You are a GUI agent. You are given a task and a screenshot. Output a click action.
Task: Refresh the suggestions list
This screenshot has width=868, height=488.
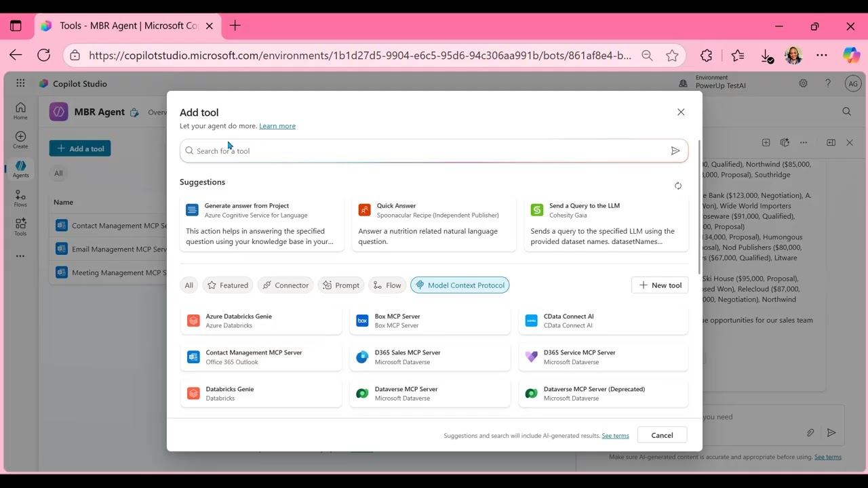pos(678,186)
